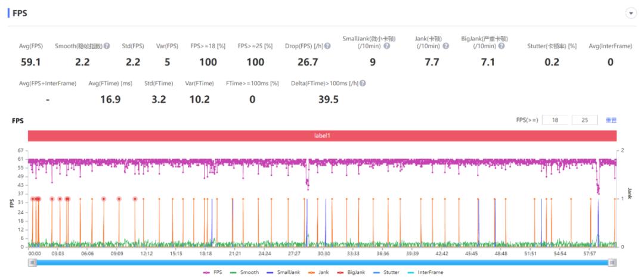Click the Jank value 7.7
Viewport: 644px width, 277px height.
pyautogui.click(x=432, y=62)
